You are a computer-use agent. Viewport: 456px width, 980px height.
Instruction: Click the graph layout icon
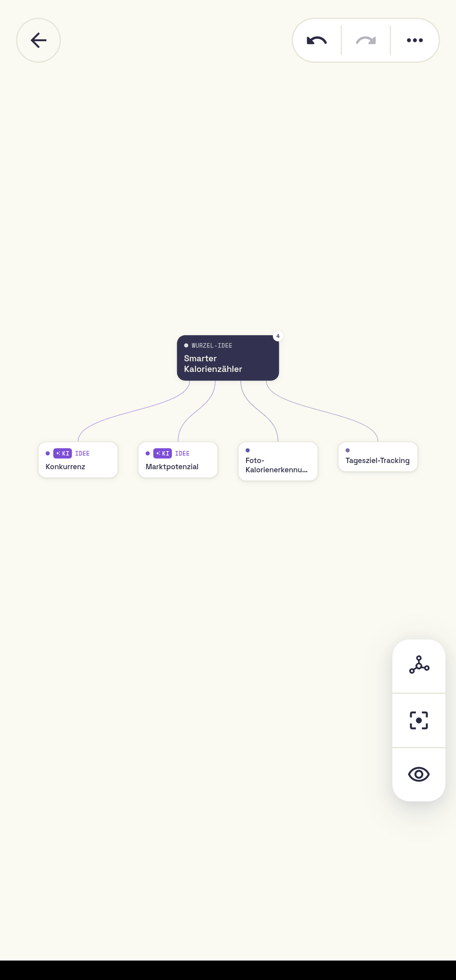419,665
